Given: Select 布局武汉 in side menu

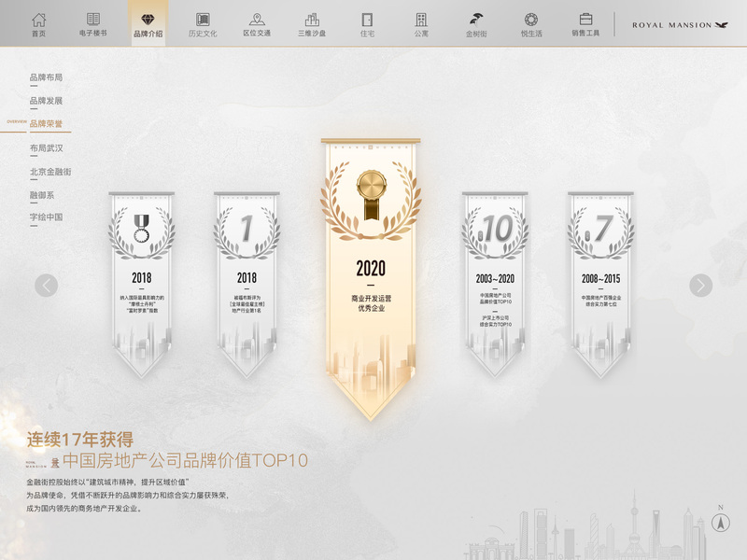Looking at the screenshot, I should (x=46, y=148).
